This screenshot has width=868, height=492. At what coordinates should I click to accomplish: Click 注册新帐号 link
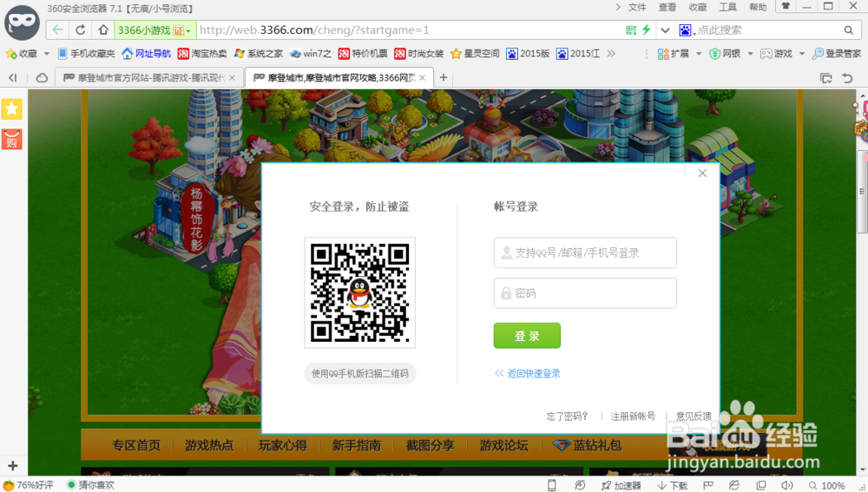pos(633,417)
